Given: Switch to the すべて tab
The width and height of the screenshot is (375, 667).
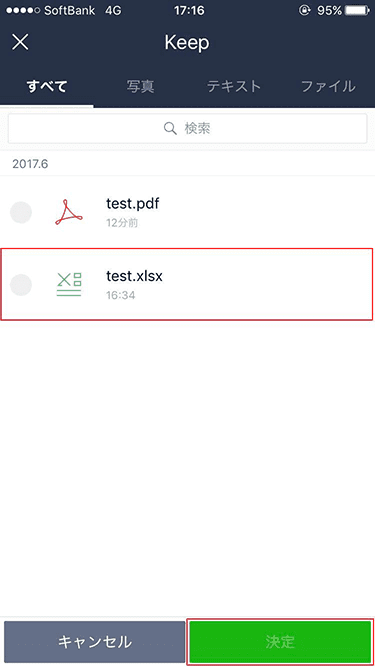Looking at the screenshot, I should pyautogui.click(x=47, y=87).
